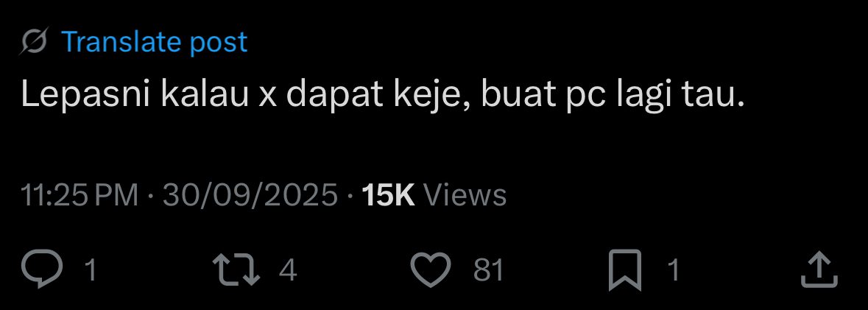
Task: Click the repost count 4
Action: pyautogui.click(x=288, y=270)
